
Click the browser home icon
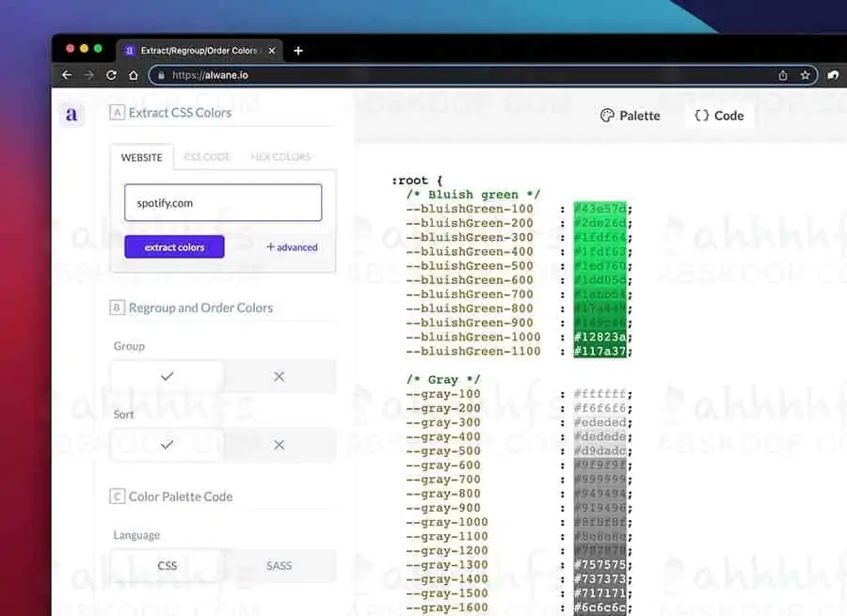coord(133,75)
